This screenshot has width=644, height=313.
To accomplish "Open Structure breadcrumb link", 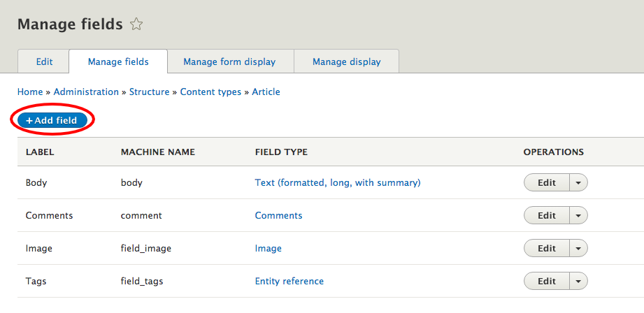I will [149, 92].
